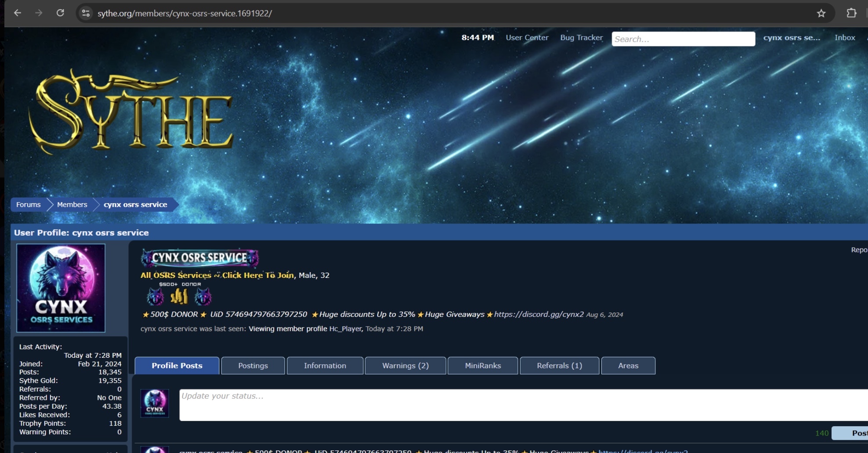Click the Update your status text box
Image resolution: width=868 pixels, height=453 pixels.
pyautogui.click(x=524, y=405)
